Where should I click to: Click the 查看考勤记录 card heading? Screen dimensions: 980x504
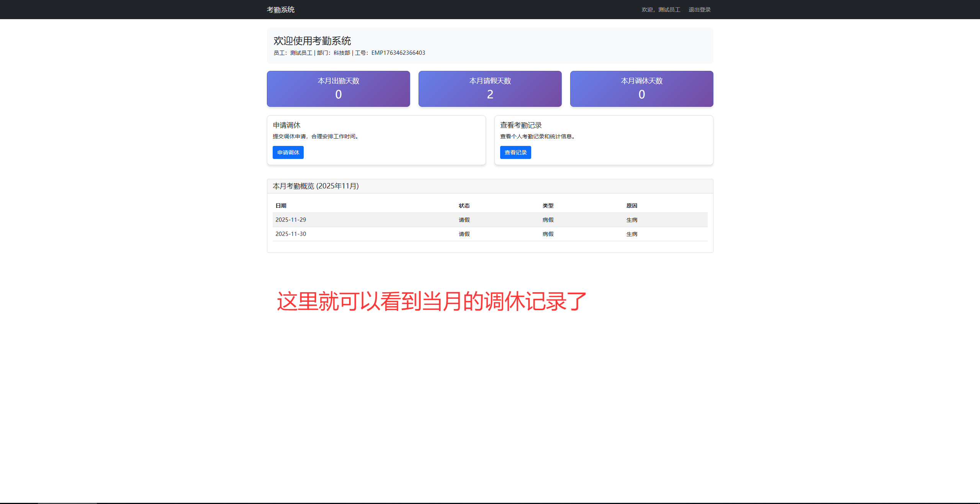point(520,125)
